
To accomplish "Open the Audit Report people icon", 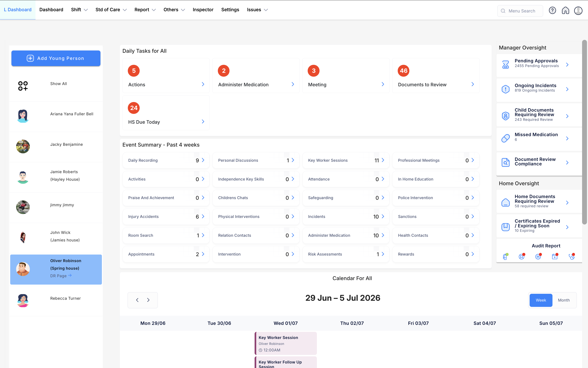I will click(522, 256).
